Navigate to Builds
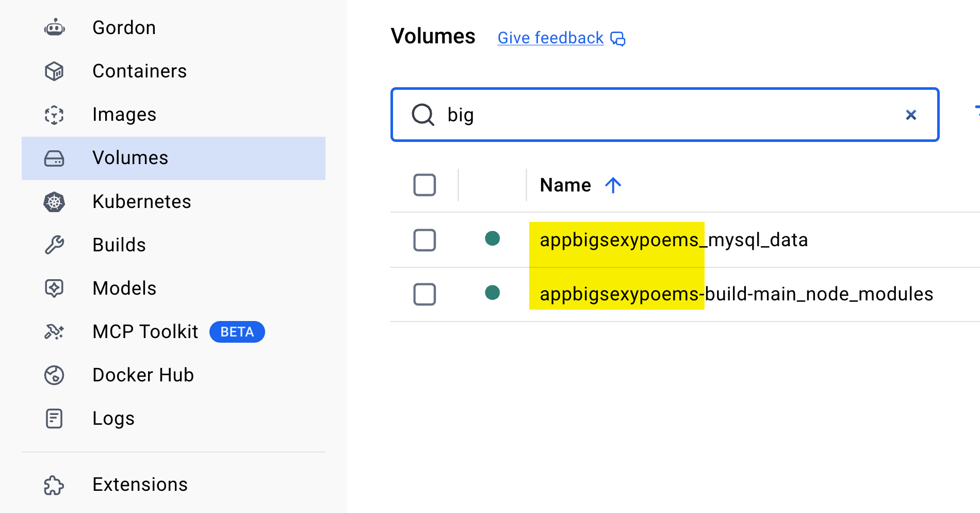Image resolution: width=980 pixels, height=513 pixels. click(173, 245)
